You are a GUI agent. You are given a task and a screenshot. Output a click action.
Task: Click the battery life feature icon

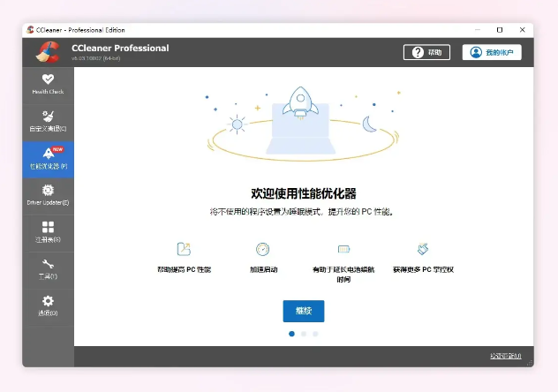coord(343,249)
